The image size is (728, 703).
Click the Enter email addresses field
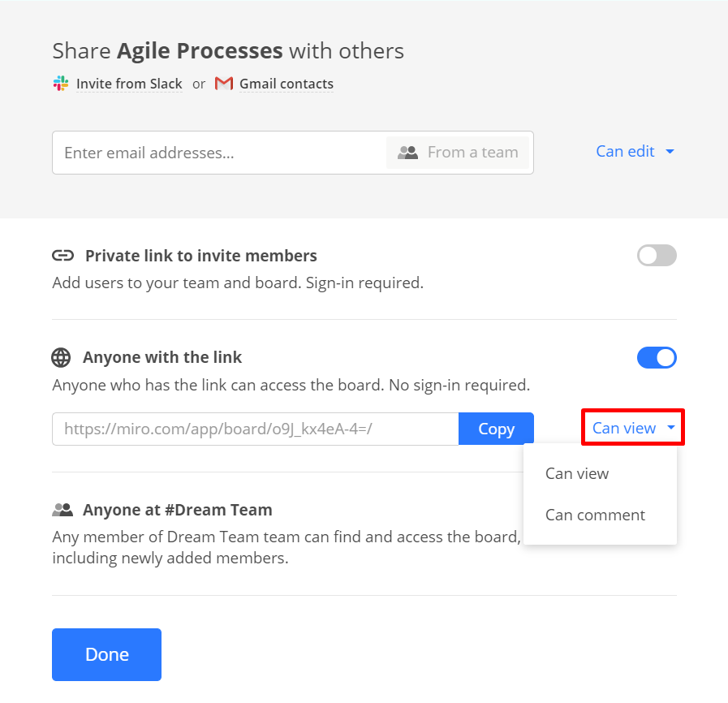tap(219, 153)
